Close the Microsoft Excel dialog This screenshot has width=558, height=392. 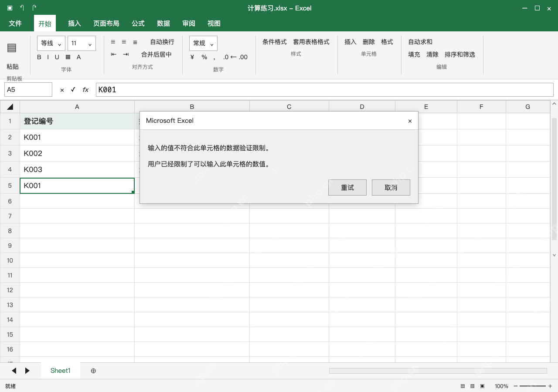(x=410, y=121)
